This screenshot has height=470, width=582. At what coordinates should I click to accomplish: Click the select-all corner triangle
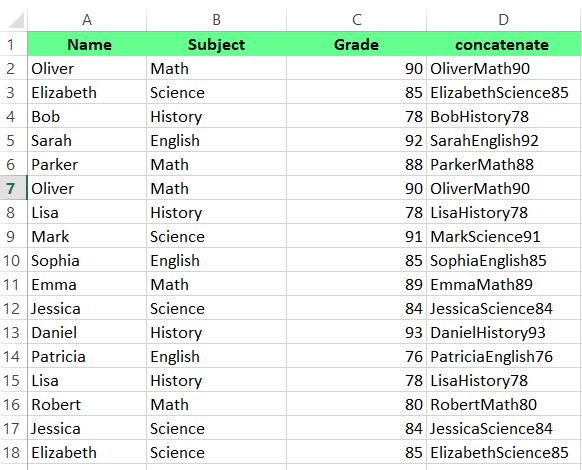point(16,20)
